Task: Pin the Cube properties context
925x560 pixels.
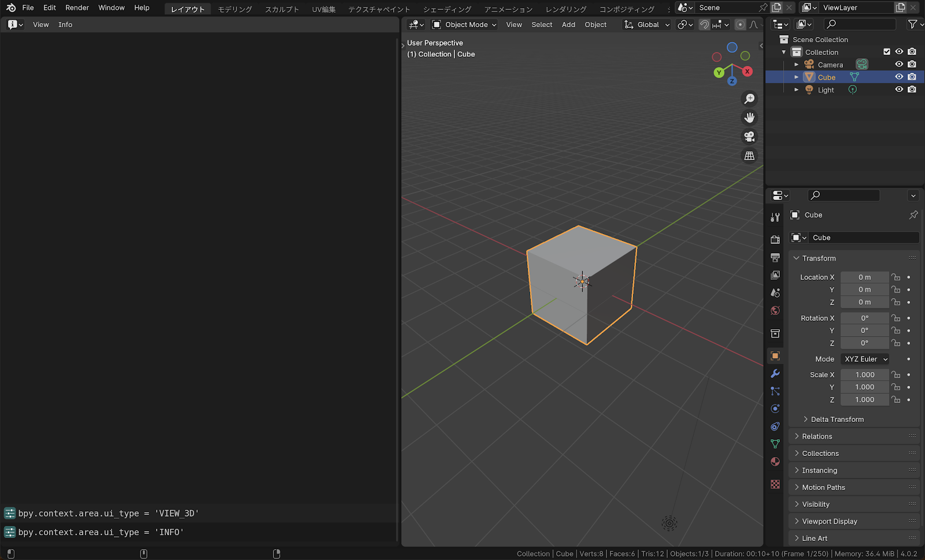Action: 913,215
